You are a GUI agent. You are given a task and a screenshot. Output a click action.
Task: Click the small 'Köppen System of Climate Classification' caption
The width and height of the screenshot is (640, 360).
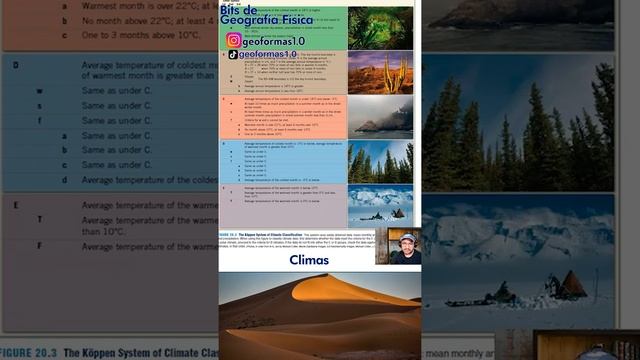tap(270, 235)
